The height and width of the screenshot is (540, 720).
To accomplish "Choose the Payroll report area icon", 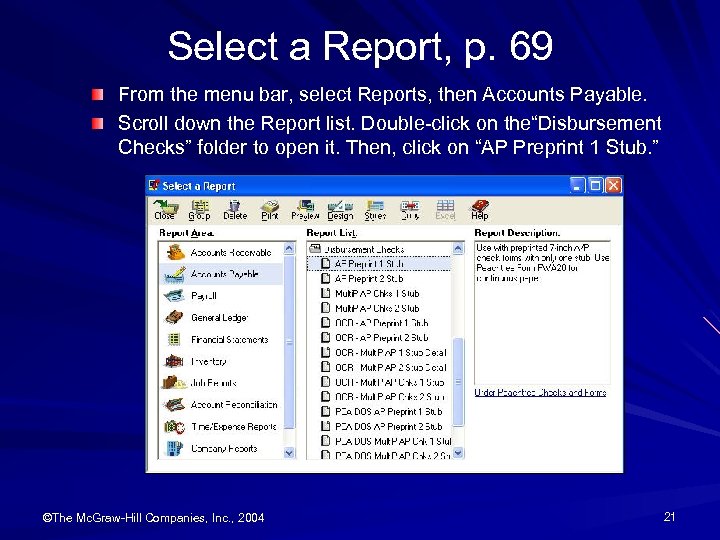I will 174,296.
